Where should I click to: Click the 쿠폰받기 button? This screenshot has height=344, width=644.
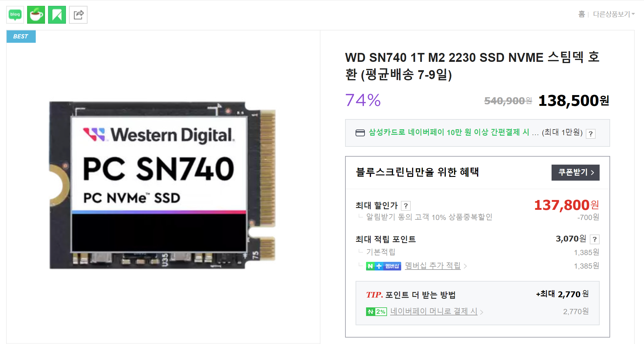point(575,172)
